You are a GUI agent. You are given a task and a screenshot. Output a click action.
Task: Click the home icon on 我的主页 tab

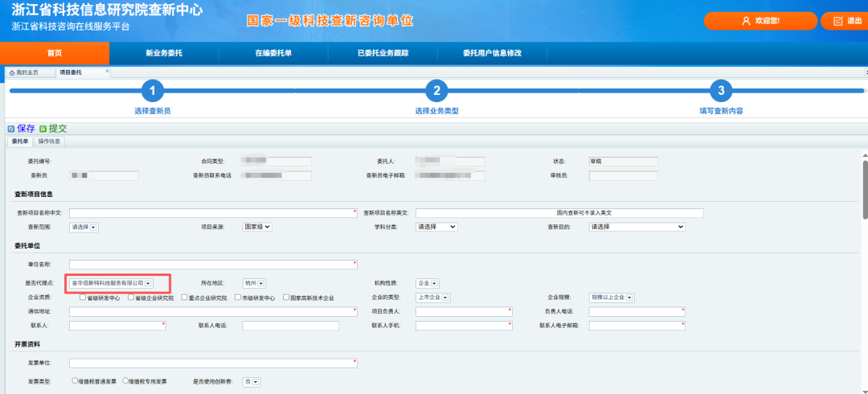click(12, 72)
